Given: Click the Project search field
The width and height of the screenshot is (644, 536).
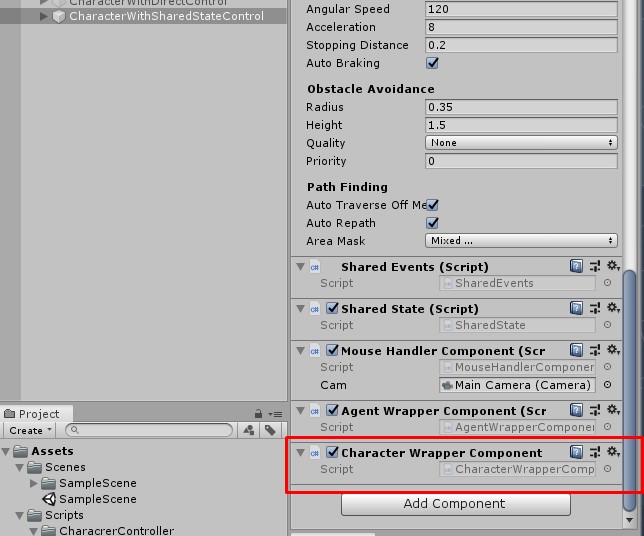Looking at the screenshot, I should (x=150, y=430).
